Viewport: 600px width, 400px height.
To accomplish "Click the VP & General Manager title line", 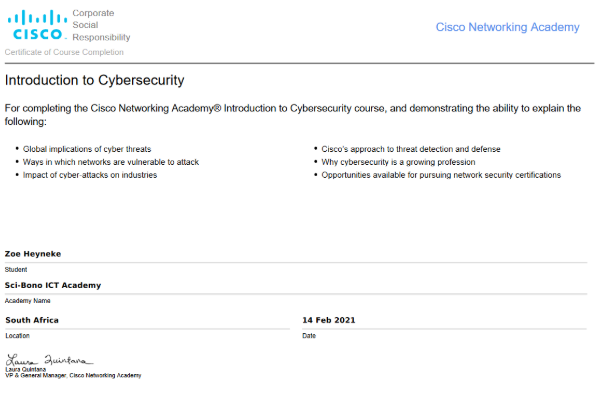I will tap(74, 375).
